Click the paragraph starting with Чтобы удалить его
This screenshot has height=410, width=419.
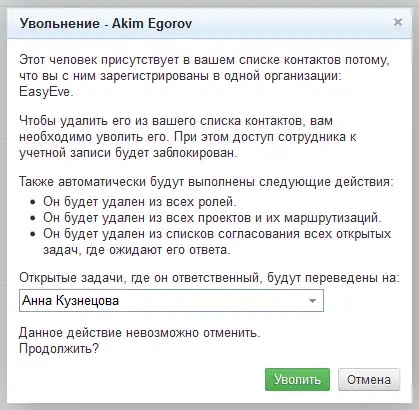(x=187, y=137)
